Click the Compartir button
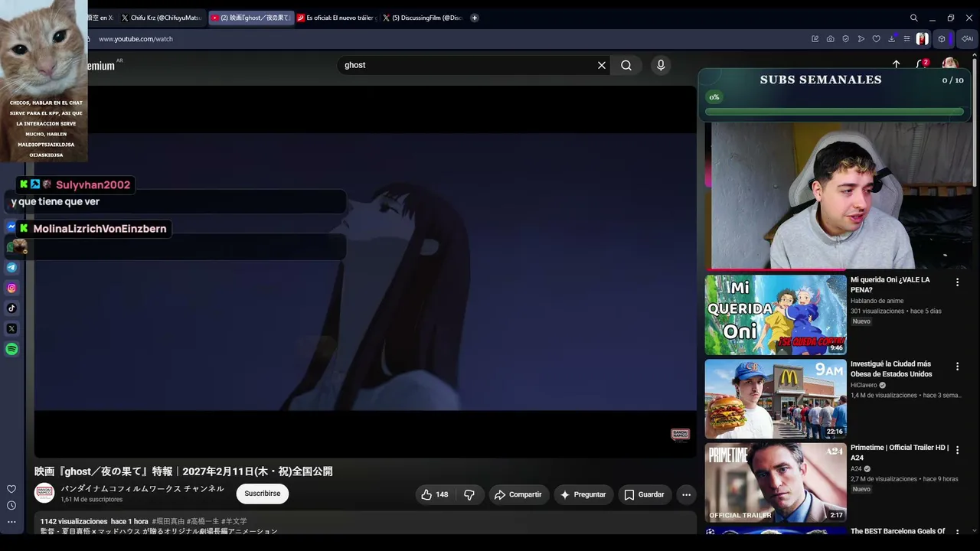980x551 pixels. click(518, 494)
